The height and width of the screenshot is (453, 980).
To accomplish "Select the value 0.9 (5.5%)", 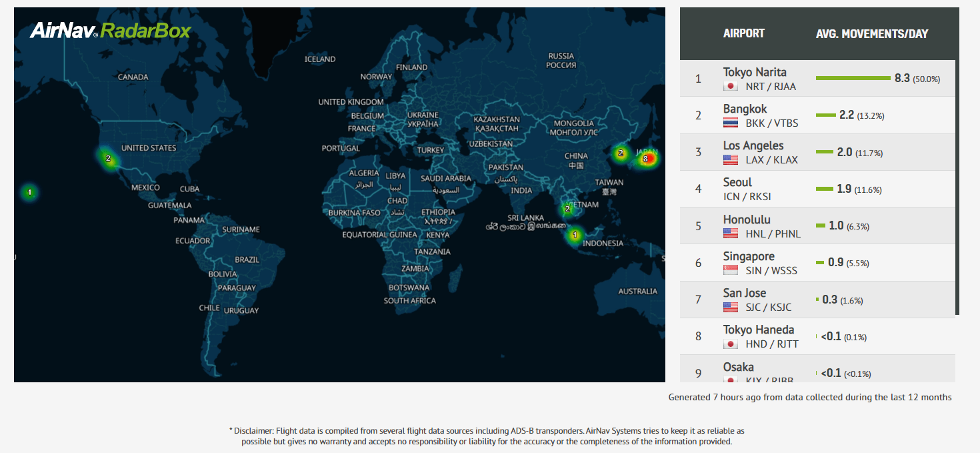I will 849,263.
